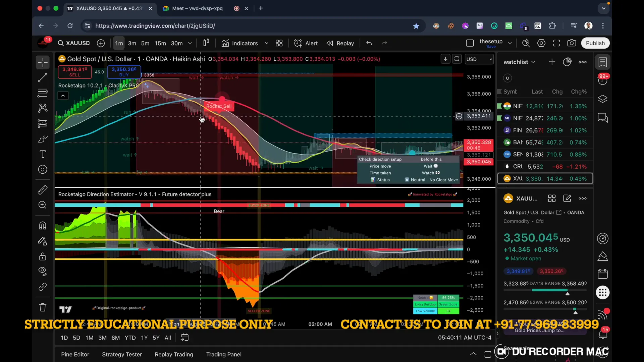The image size is (644, 362).
Task: Open quick search lightning icon
Action: click(x=526, y=43)
